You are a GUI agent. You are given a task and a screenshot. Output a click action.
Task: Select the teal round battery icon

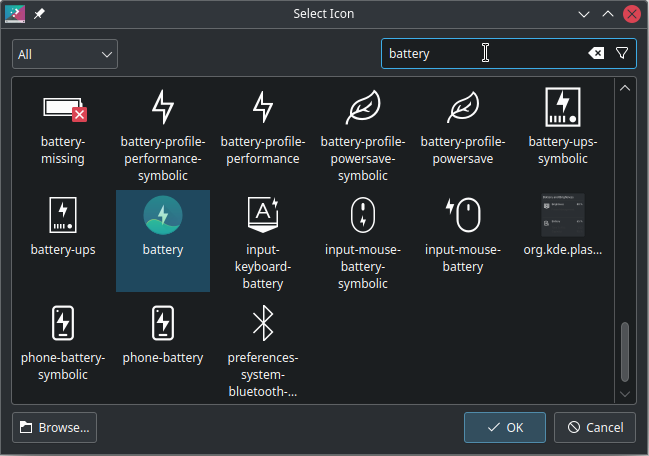pos(163,215)
